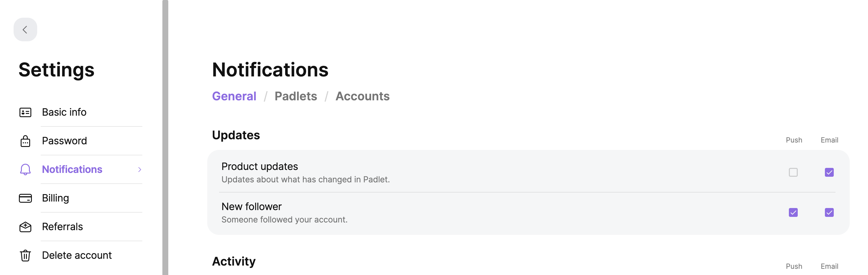The height and width of the screenshot is (275, 868).
Task: Switch to the Accounts tab
Action: click(x=362, y=96)
